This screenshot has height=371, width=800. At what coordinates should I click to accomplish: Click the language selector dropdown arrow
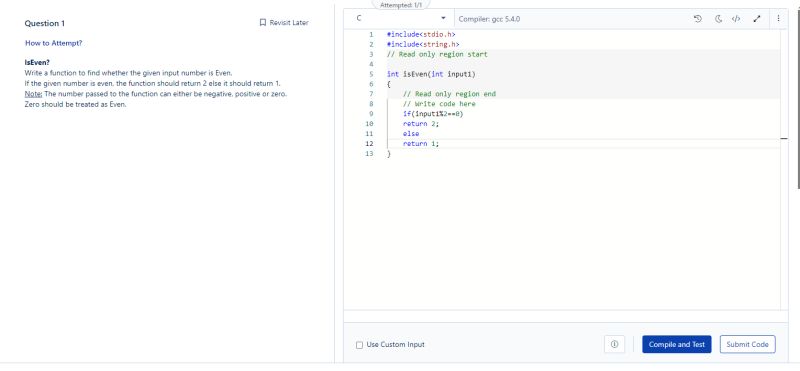coord(443,18)
